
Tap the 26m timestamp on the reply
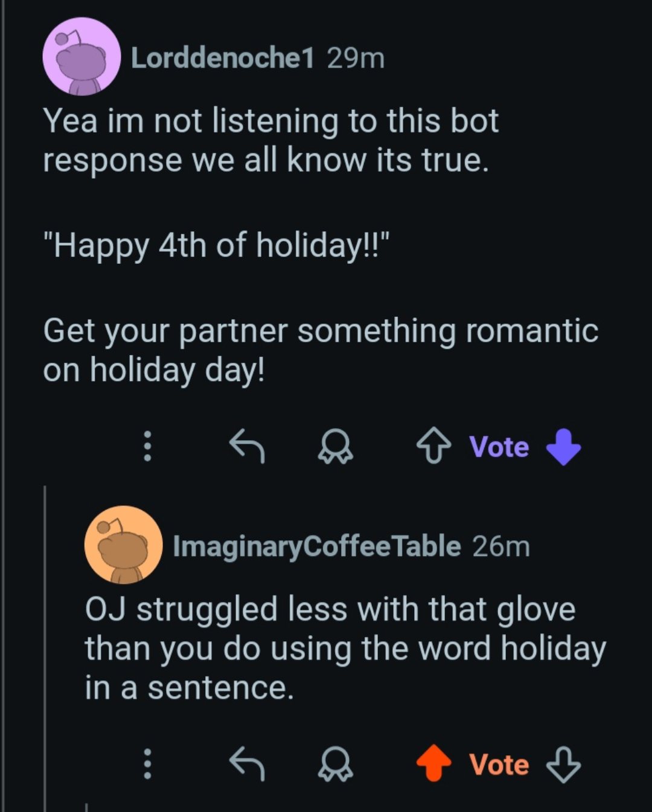pyautogui.click(x=501, y=547)
